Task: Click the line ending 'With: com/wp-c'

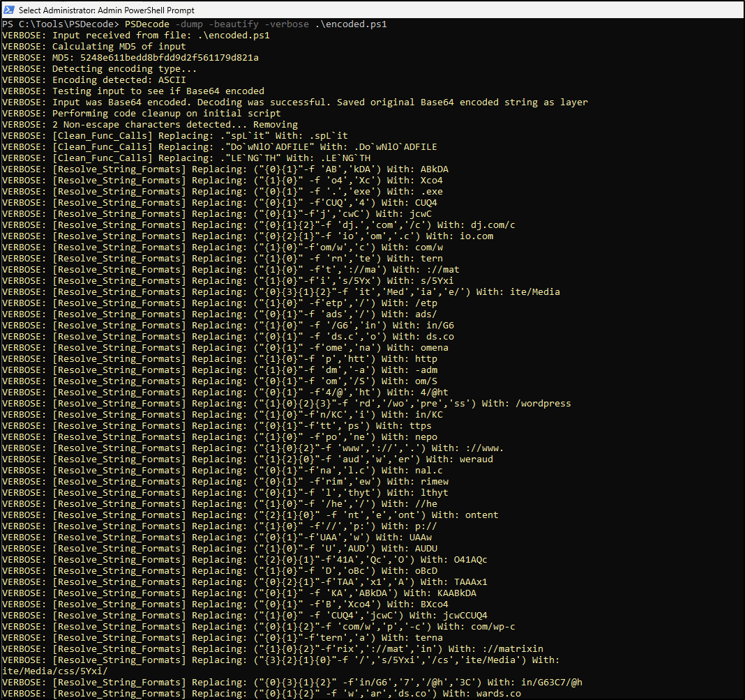Action: (x=259, y=627)
